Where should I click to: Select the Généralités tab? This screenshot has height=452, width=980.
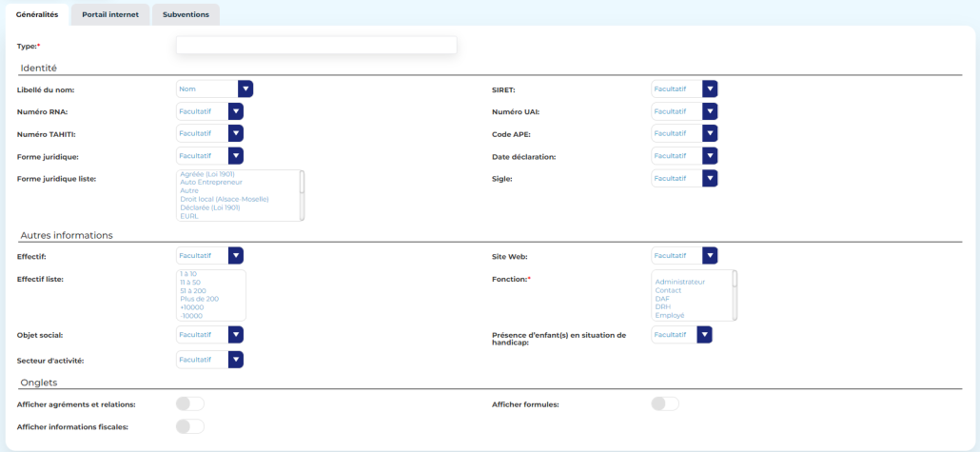click(37, 15)
